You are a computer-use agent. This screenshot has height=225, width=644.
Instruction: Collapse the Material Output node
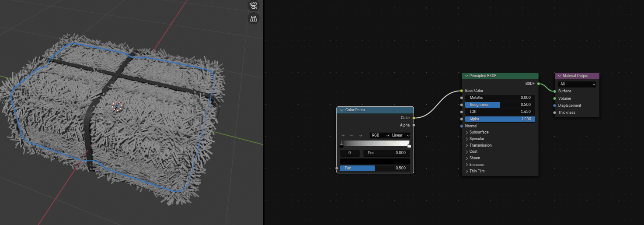point(559,76)
